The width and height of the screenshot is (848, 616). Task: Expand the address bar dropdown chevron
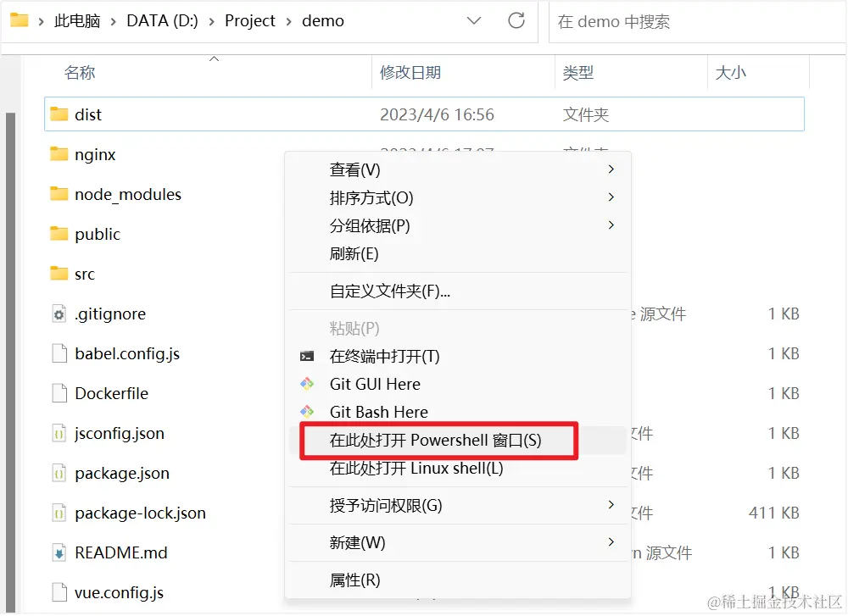pos(474,22)
